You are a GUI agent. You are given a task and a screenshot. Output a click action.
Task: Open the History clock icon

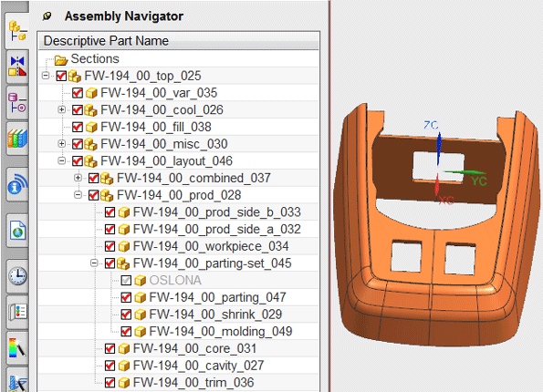[17, 275]
